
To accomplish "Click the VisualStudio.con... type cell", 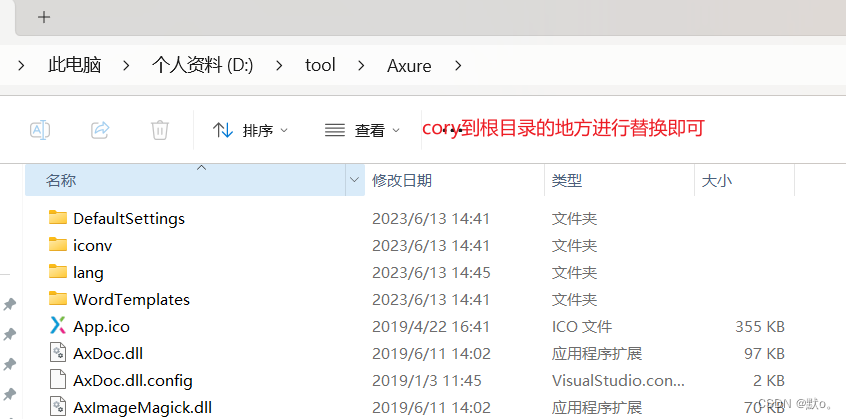I will pyautogui.click(x=618, y=380).
